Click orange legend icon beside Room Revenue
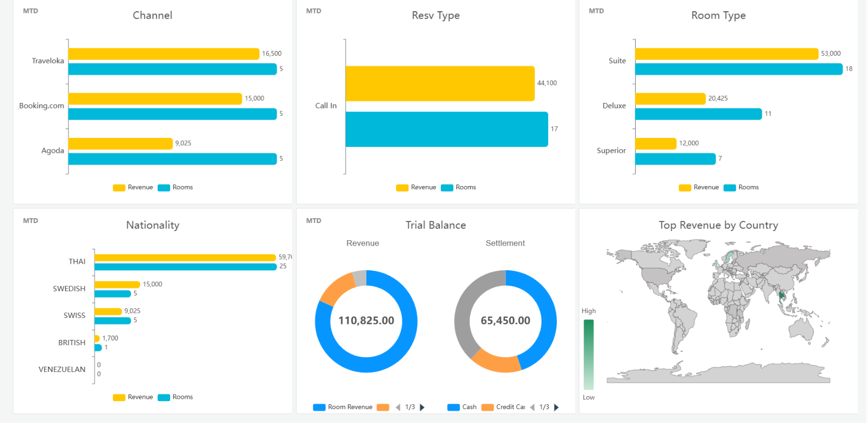 [382, 407]
